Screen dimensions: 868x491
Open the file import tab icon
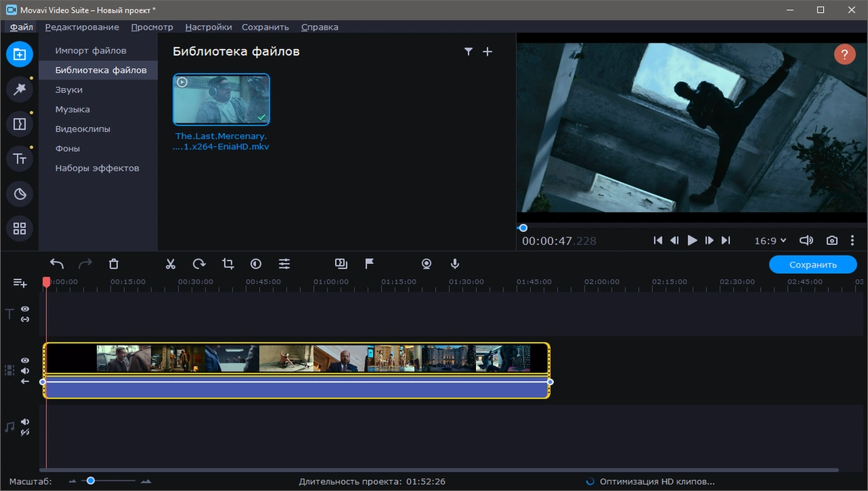tap(20, 54)
